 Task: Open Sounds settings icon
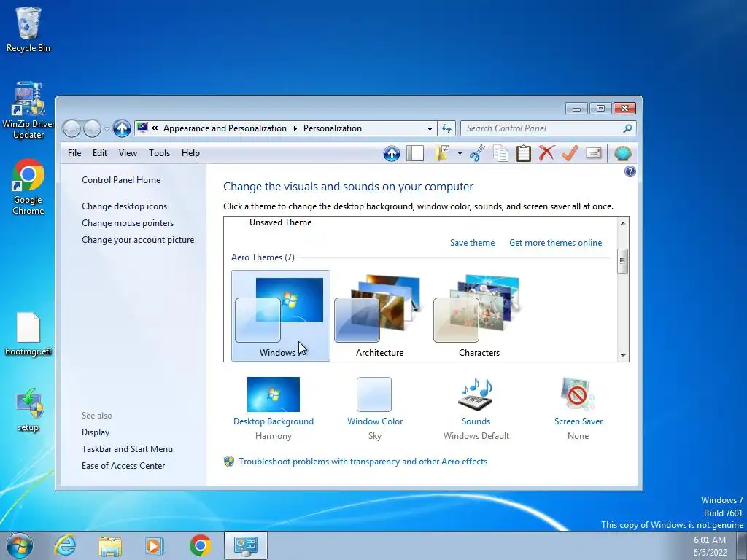[x=476, y=394]
